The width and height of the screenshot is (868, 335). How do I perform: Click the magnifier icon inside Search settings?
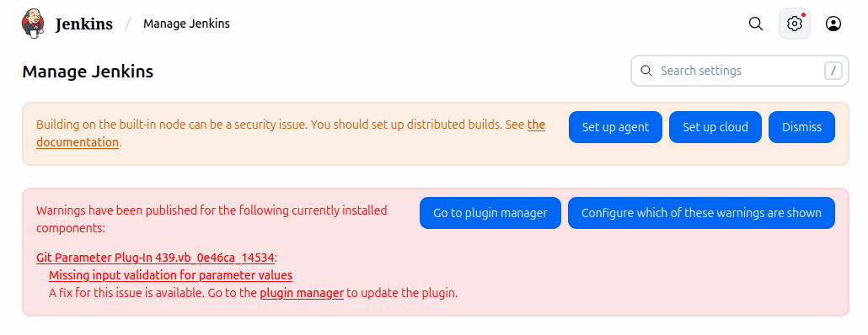(x=646, y=71)
